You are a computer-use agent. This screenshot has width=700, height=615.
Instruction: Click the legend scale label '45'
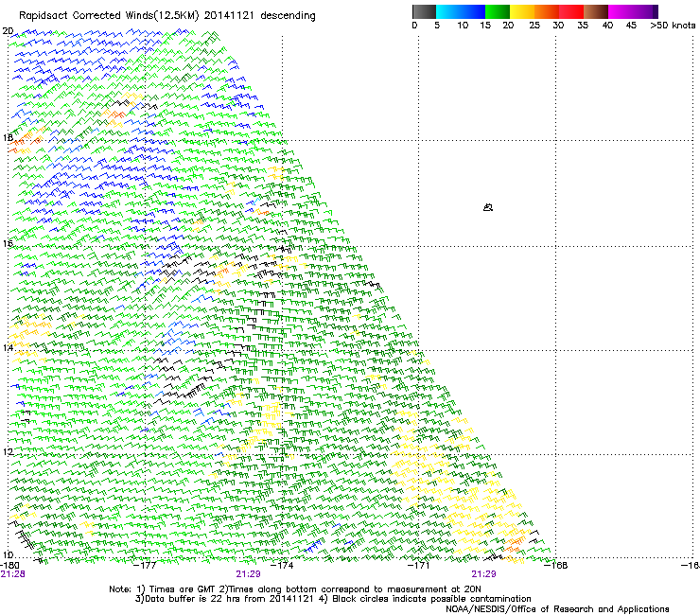[631, 26]
